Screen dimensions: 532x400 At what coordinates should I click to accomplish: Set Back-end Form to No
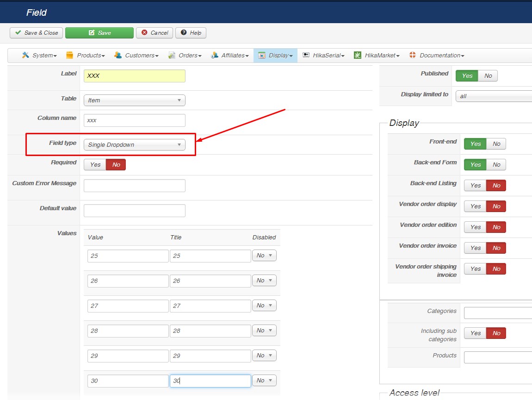tap(496, 165)
